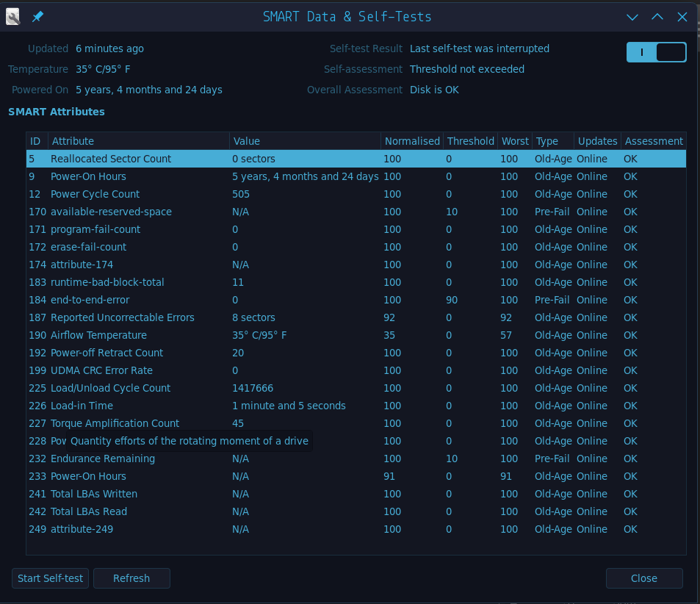The width and height of the screenshot is (700, 604).
Task: Click the pin window icon
Action: 37,16
